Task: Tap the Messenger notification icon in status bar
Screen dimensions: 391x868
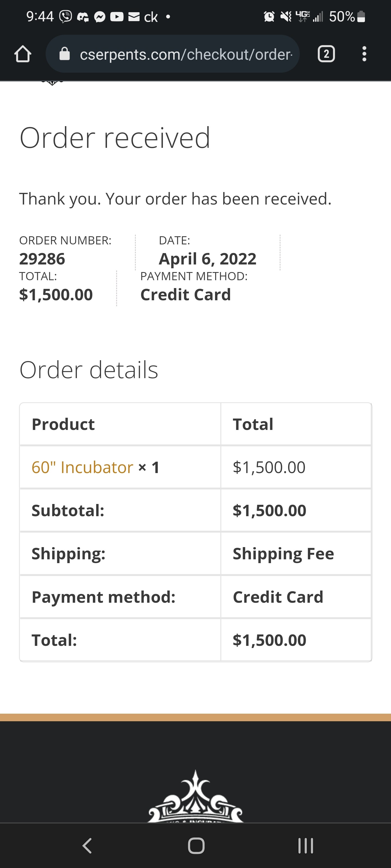Action: (x=100, y=17)
